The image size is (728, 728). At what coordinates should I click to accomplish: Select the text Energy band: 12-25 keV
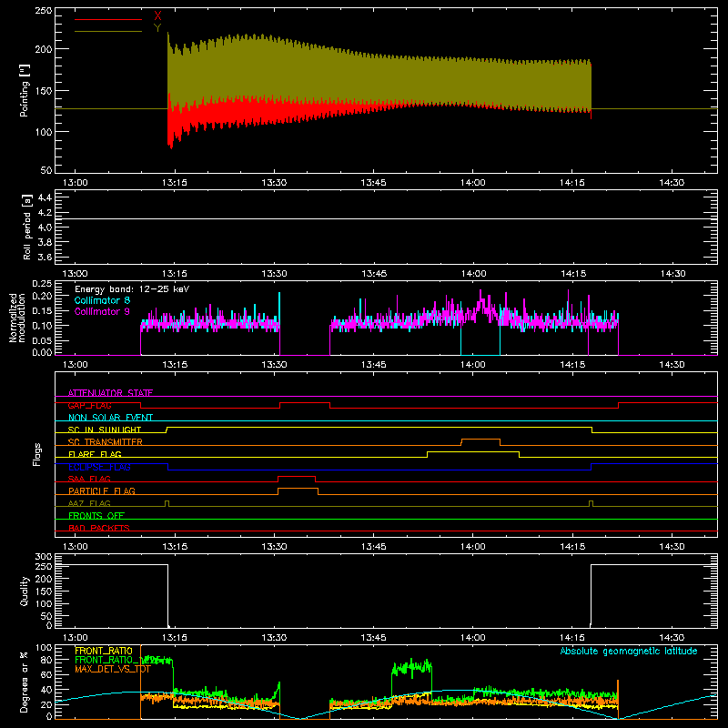(x=132, y=289)
